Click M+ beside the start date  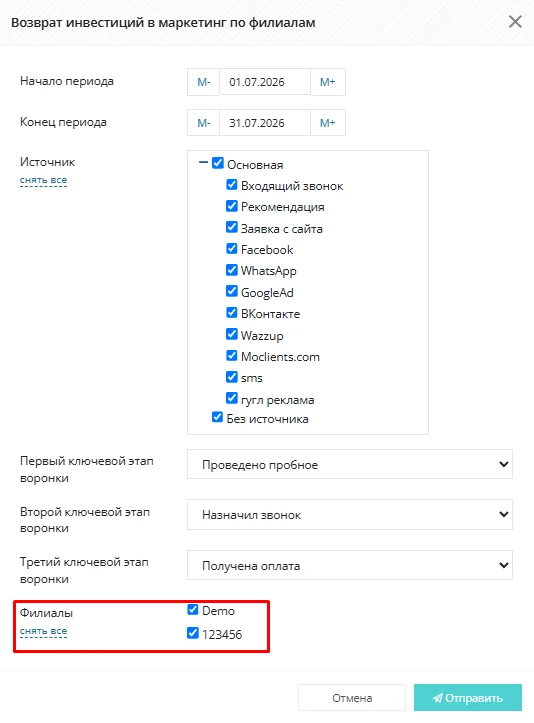327,82
